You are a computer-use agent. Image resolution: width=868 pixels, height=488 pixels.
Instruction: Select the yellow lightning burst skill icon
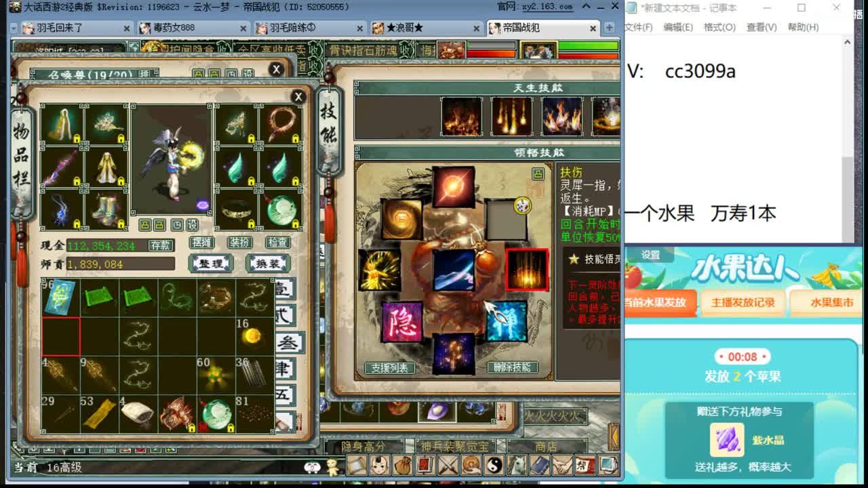tap(379, 270)
